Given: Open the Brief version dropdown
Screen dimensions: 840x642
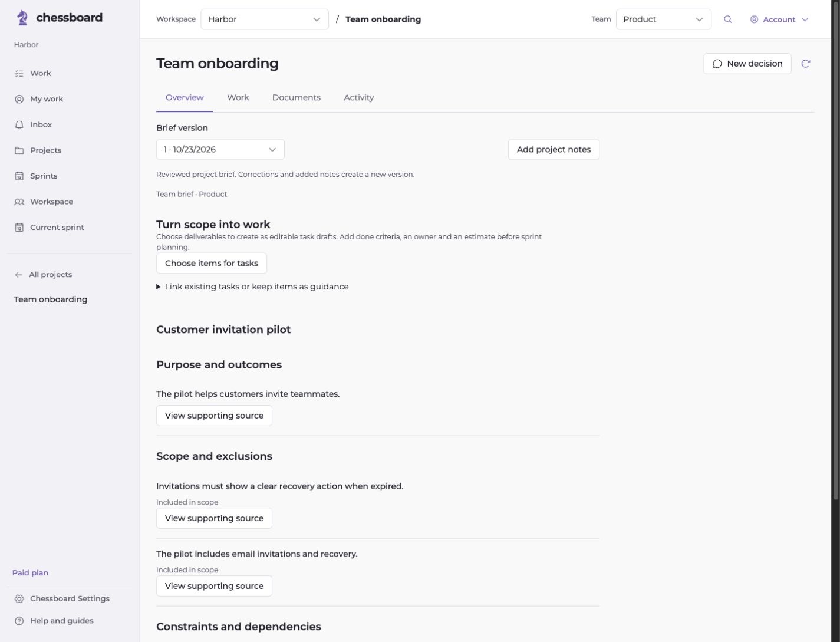Looking at the screenshot, I should click(x=220, y=149).
